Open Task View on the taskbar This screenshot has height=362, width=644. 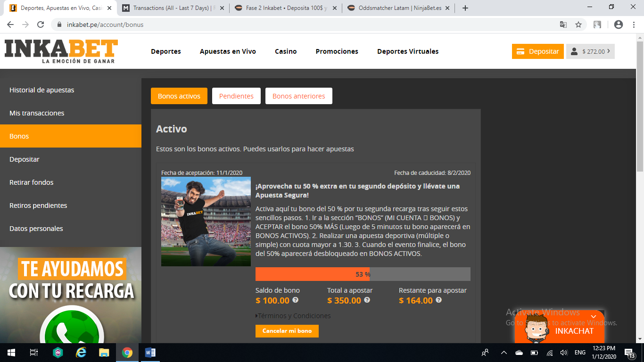click(34, 353)
